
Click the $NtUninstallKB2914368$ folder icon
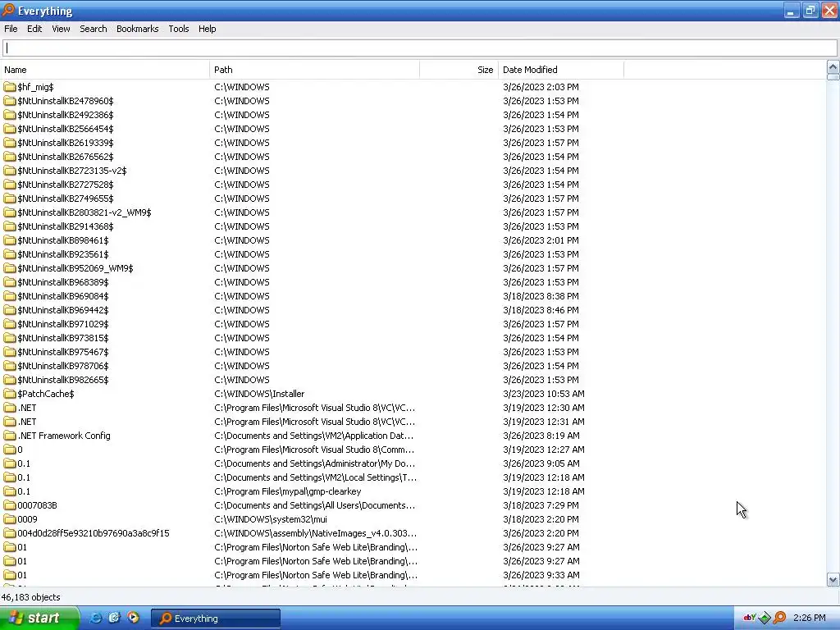click(x=10, y=226)
